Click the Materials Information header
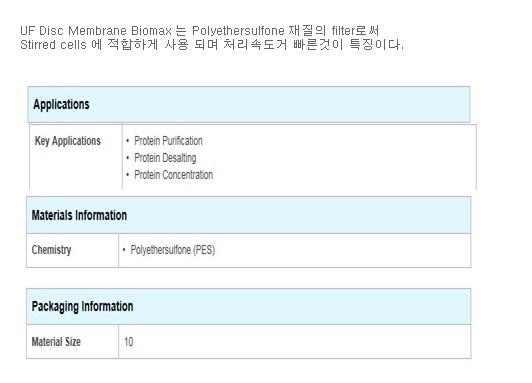Screen dimensions: 532x383 [x=249, y=215]
